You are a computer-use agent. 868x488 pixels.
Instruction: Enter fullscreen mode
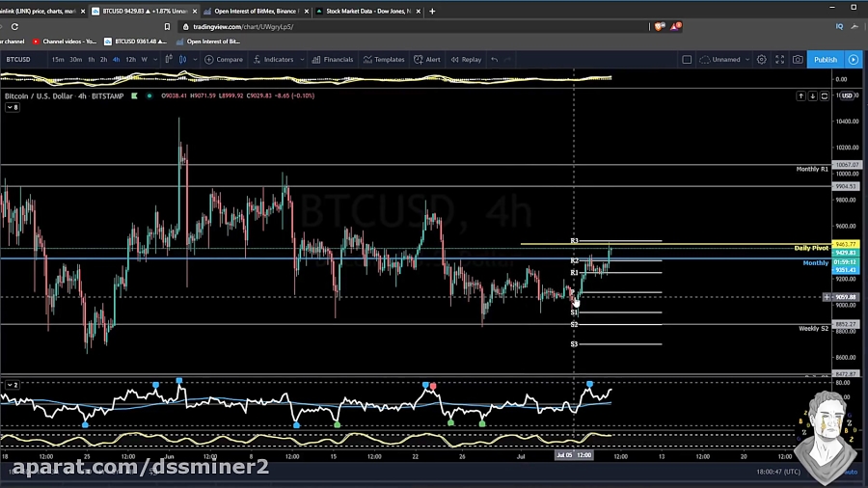780,60
